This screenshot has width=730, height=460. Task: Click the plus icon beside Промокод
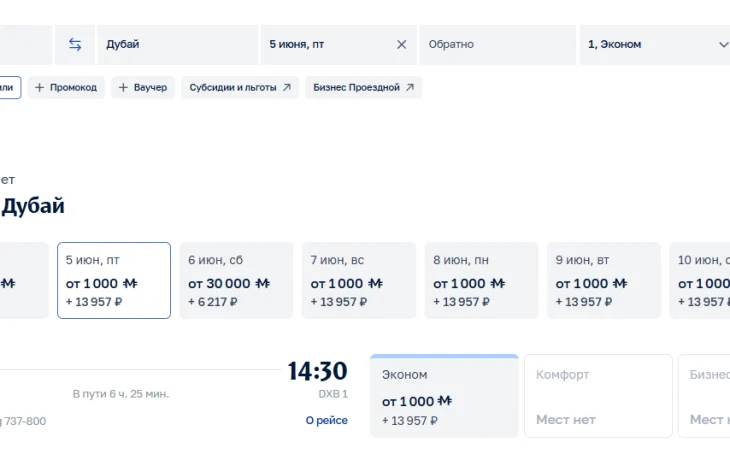coord(40,88)
